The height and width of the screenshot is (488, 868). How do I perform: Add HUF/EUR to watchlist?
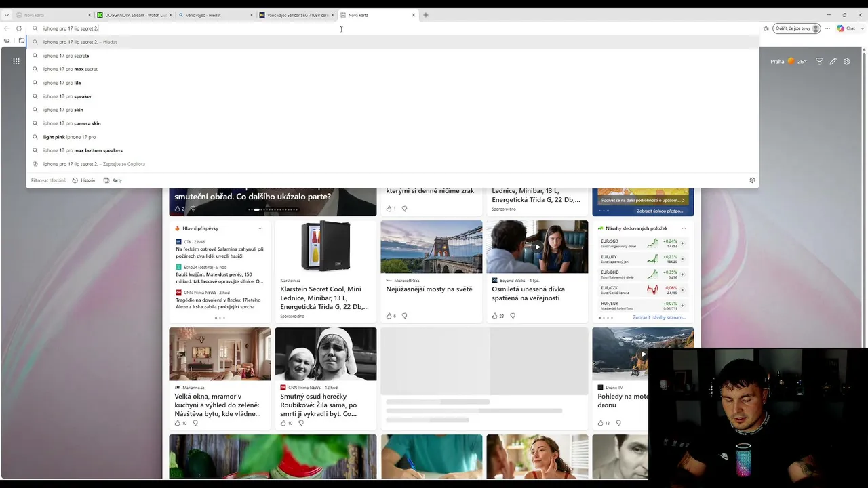pyautogui.click(x=682, y=305)
